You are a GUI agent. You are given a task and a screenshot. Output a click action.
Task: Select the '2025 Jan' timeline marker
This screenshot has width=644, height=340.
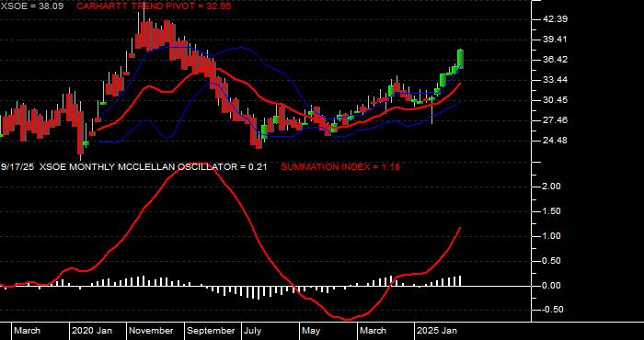(x=437, y=331)
